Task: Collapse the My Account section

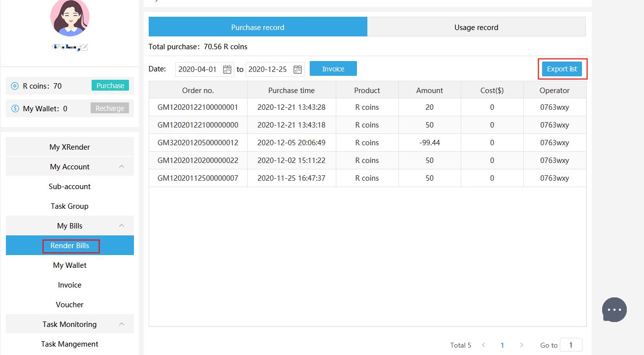Action: [122, 166]
